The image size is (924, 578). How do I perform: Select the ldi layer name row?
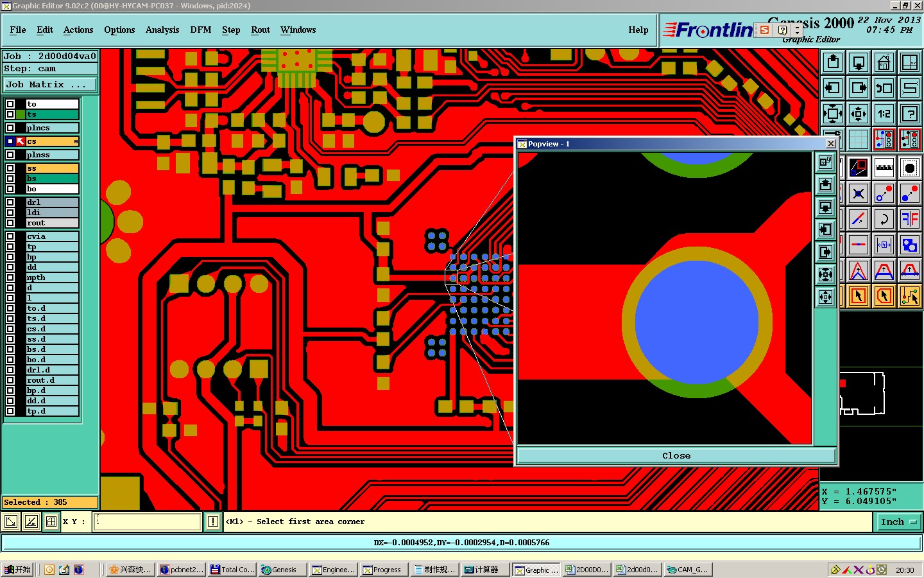pos(52,213)
